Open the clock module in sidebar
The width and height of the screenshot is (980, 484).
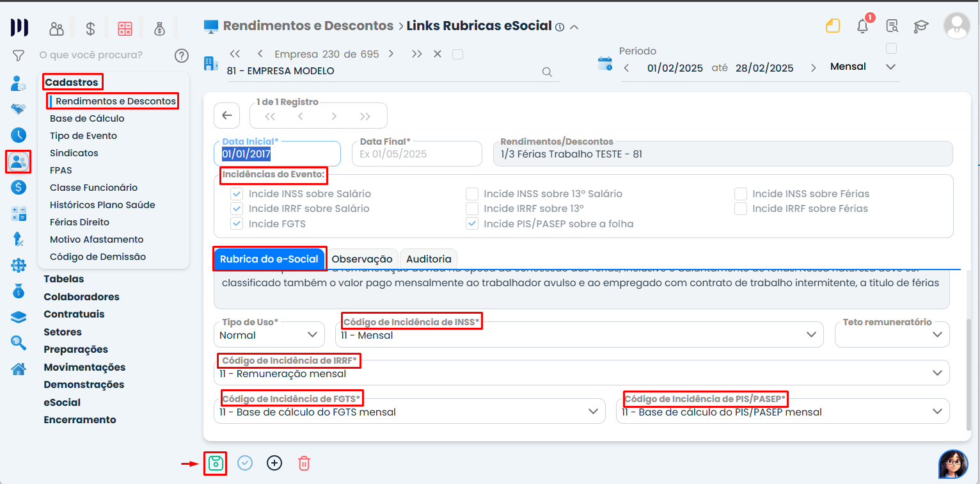[x=19, y=135]
